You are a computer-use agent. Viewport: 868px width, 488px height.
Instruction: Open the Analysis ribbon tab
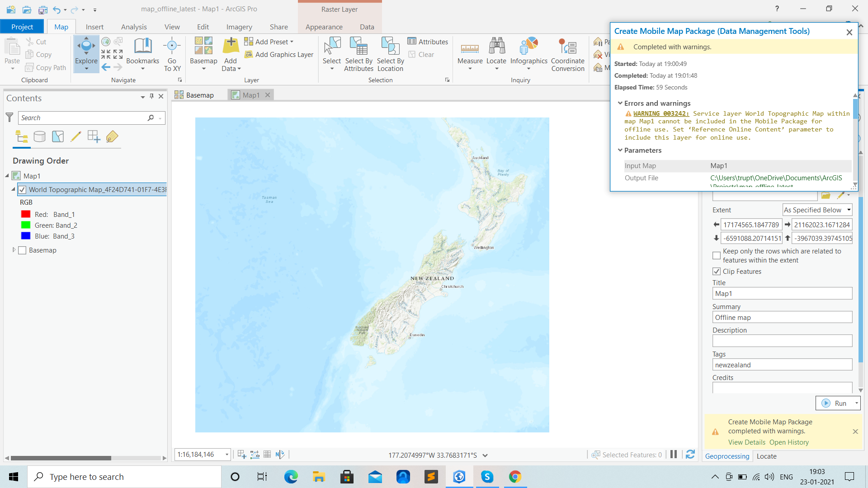134,27
